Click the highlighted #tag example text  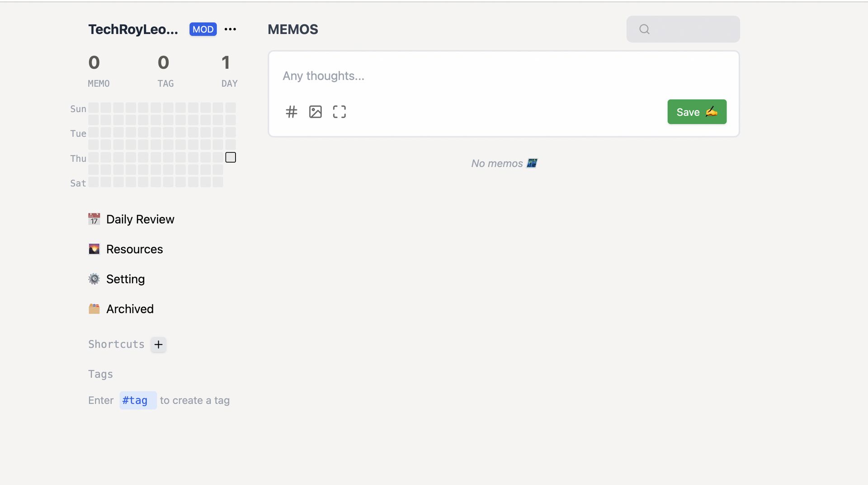pyautogui.click(x=137, y=400)
